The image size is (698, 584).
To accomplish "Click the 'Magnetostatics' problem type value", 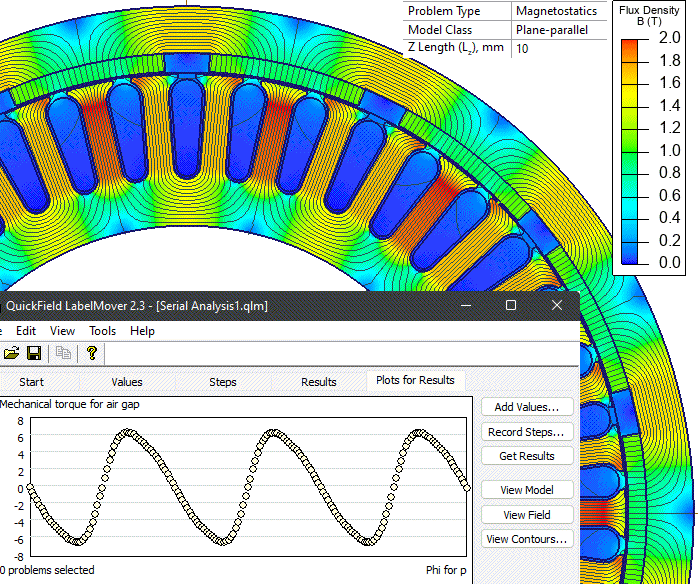I will pyautogui.click(x=556, y=11).
